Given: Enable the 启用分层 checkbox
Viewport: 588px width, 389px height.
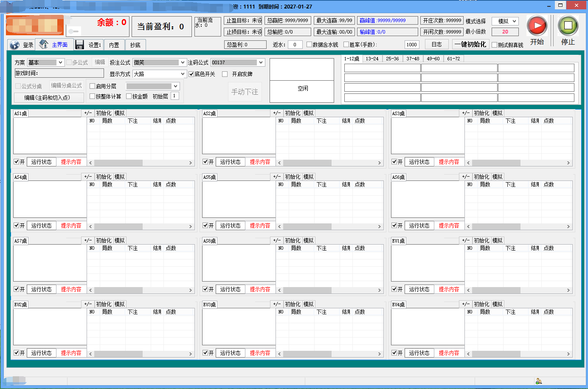Looking at the screenshot, I should click(93, 86).
